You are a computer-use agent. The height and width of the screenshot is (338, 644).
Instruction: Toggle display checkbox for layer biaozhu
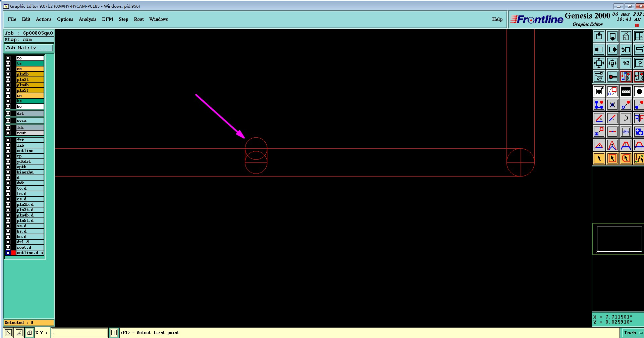click(8, 172)
